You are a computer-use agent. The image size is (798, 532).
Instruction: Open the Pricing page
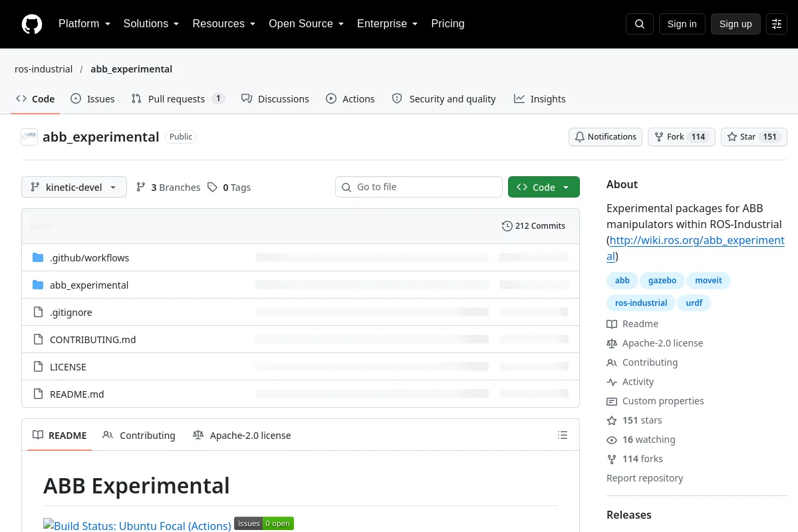coord(448,24)
